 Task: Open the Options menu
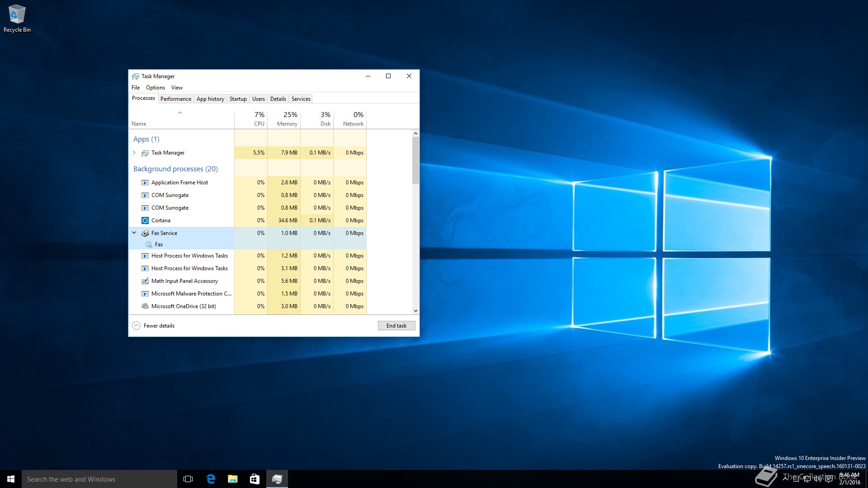pos(156,88)
